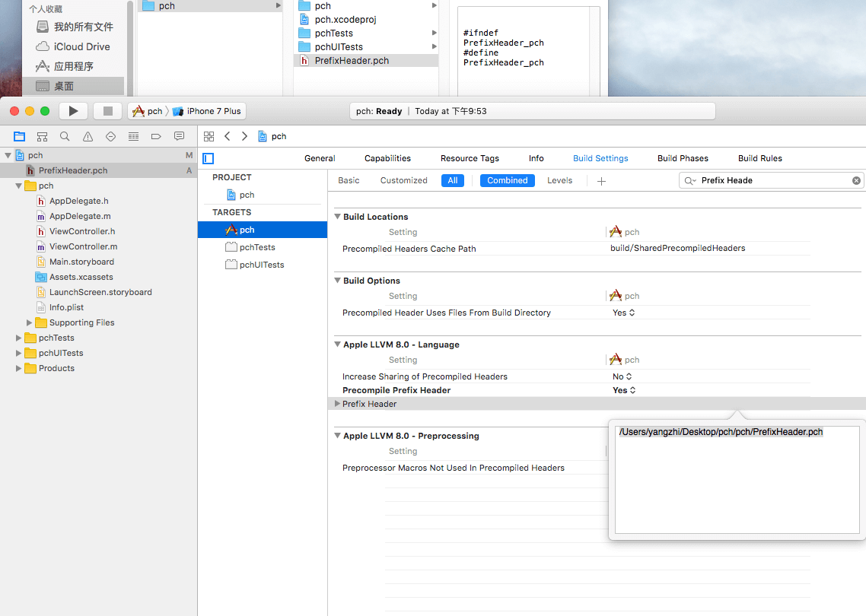The image size is (866, 616).
Task: Click the Stop button in toolbar
Action: (x=107, y=111)
